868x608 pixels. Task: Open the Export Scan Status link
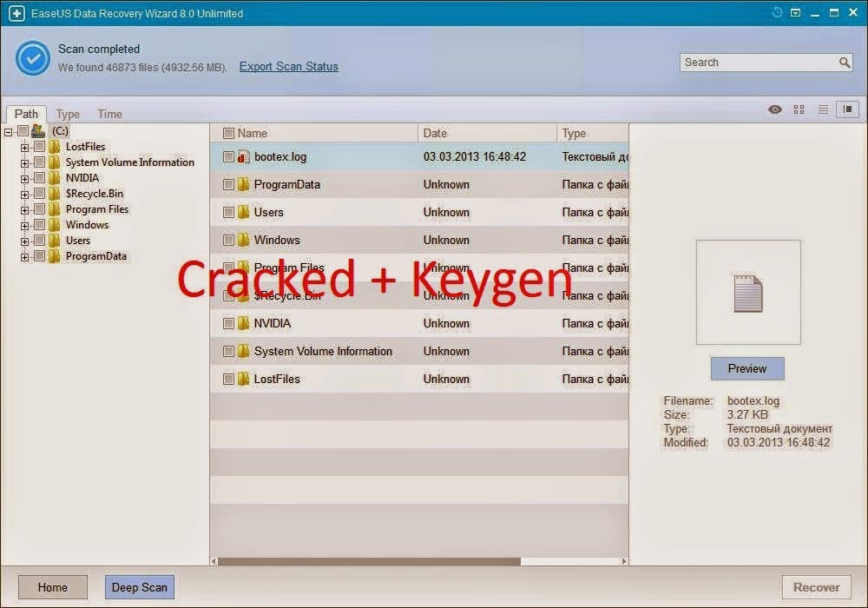pos(288,67)
